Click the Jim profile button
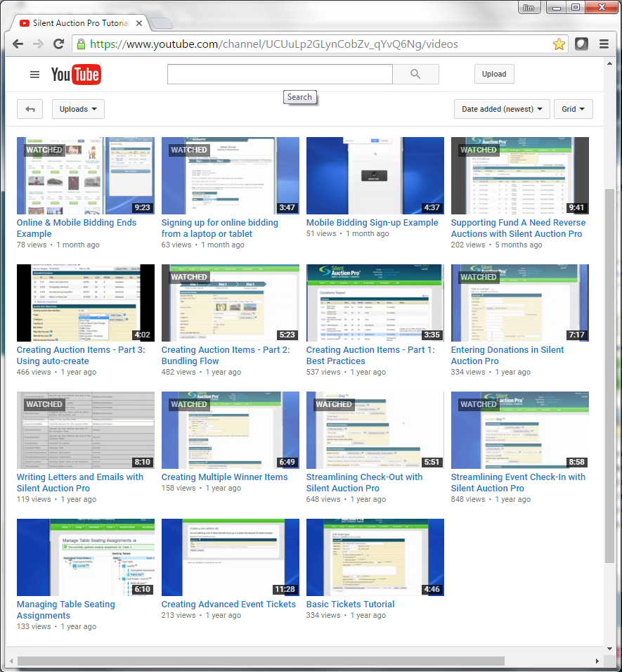 tap(529, 8)
